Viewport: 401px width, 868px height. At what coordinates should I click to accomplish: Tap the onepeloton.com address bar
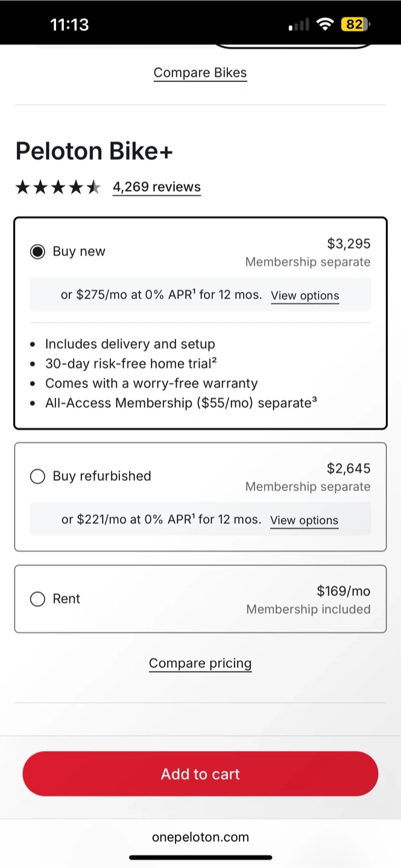[x=200, y=837]
